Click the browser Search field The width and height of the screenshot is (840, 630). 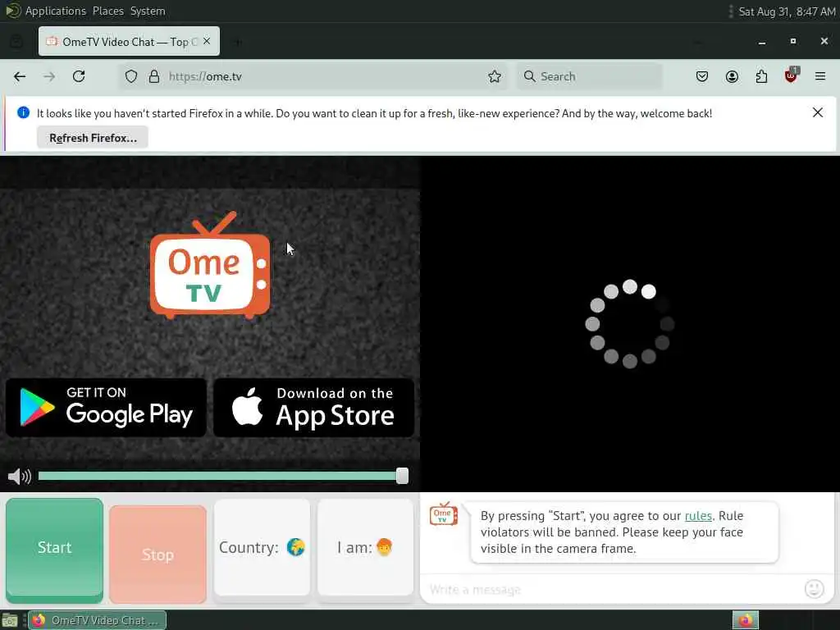(x=590, y=76)
